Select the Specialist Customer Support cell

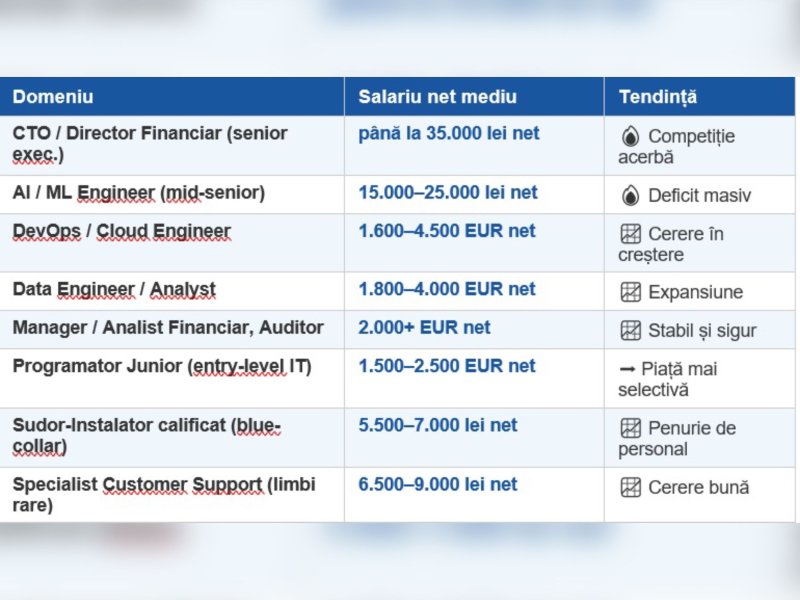coord(164,494)
